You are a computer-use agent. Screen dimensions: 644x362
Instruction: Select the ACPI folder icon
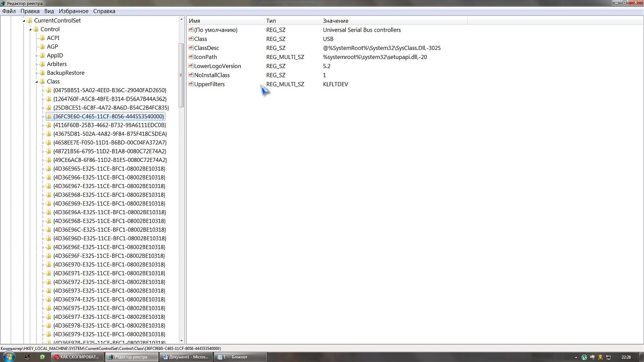coord(43,38)
